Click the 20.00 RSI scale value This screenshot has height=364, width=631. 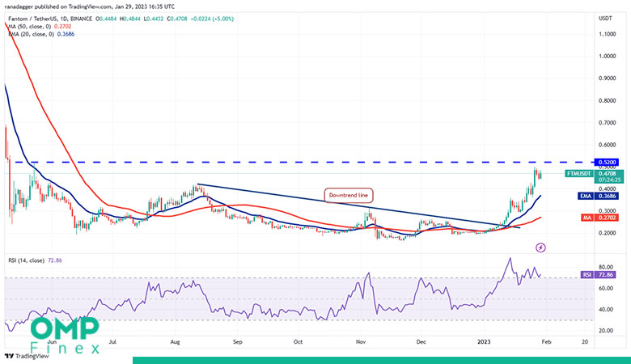606,331
